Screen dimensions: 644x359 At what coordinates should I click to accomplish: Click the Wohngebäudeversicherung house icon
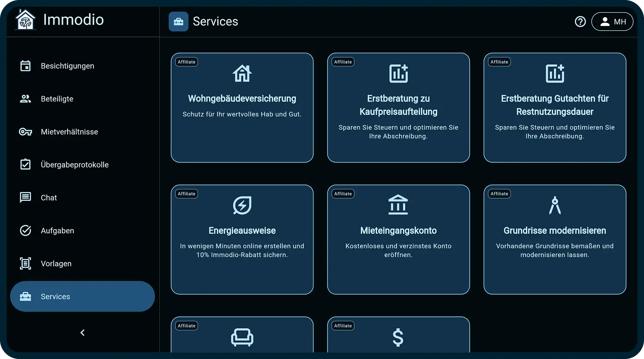(242, 73)
